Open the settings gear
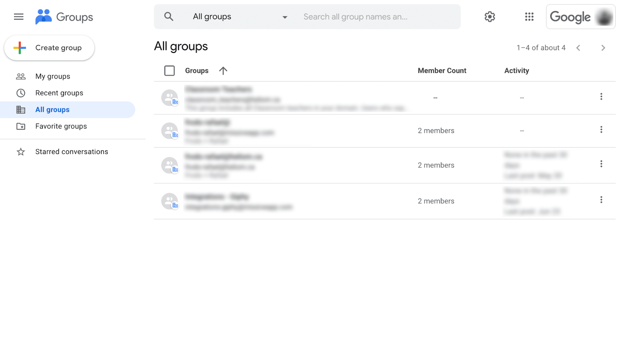The width and height of the screenshot is (624, 364). point(490,17)
